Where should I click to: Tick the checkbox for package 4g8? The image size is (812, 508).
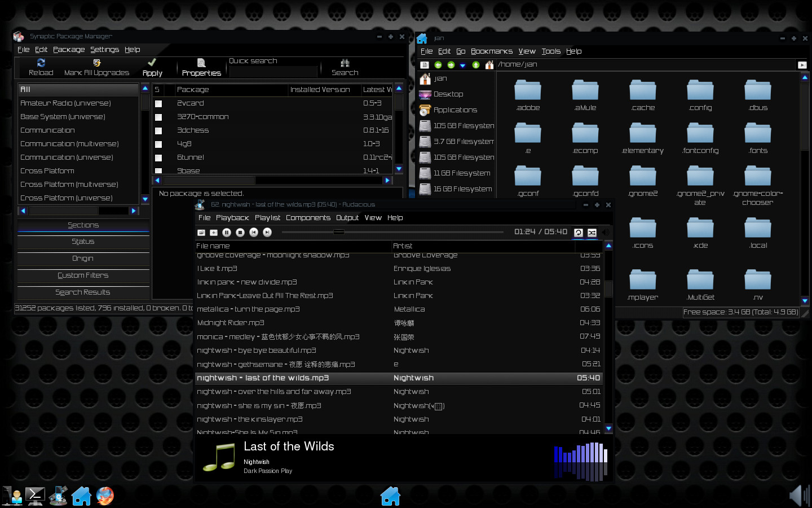pyautogui.click(x=158, y=144)
